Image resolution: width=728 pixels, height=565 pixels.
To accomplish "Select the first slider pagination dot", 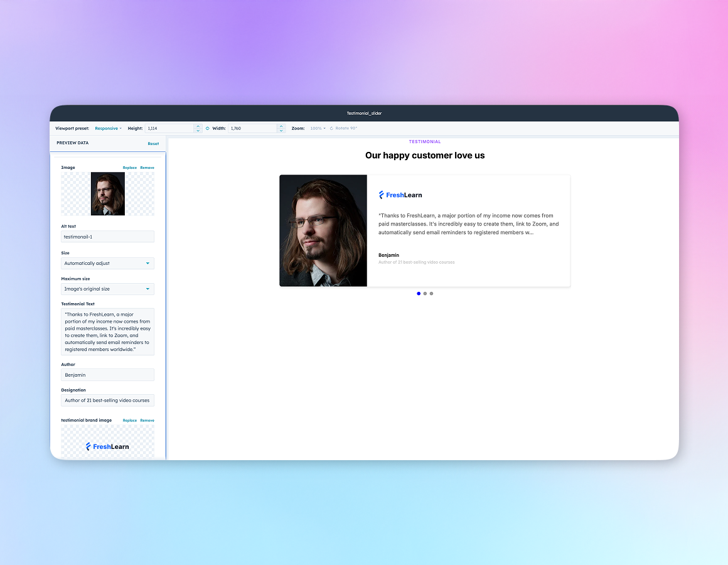I will tap(419, 293).
